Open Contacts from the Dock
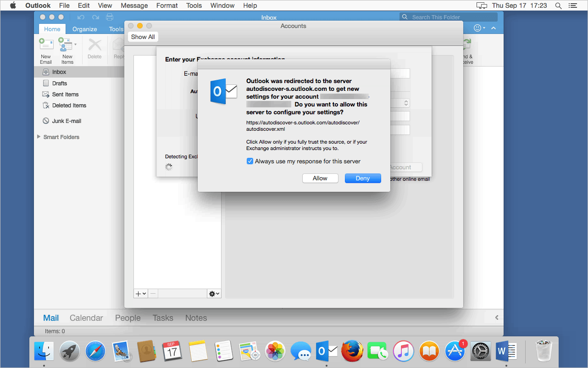588x368 pixels. click(147, 351)
